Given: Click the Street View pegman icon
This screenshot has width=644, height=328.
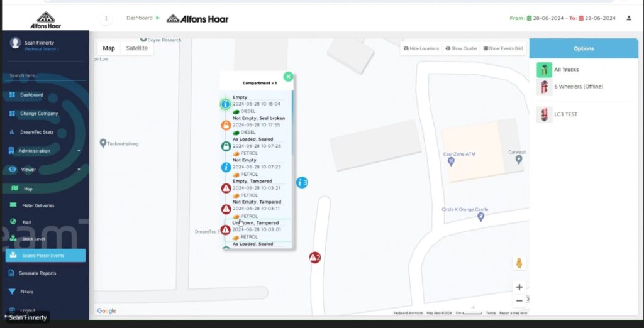Looking at the screenshot, I should 519,263.
